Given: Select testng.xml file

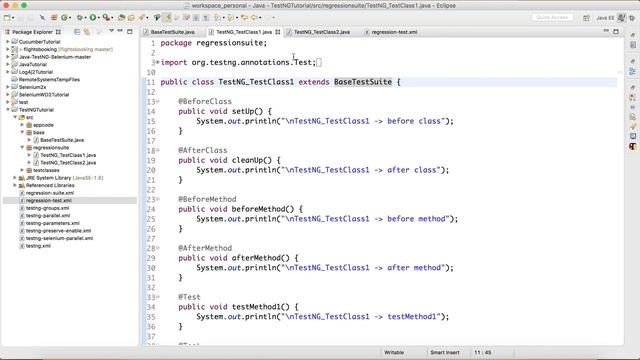Looking at the screenshot, I should click(x=38, y=246).
